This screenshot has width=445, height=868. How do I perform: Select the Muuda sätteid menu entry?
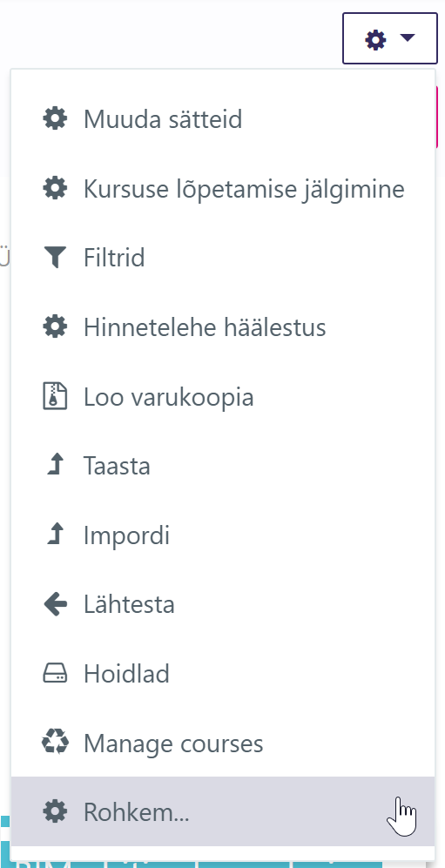click(223, 119)
